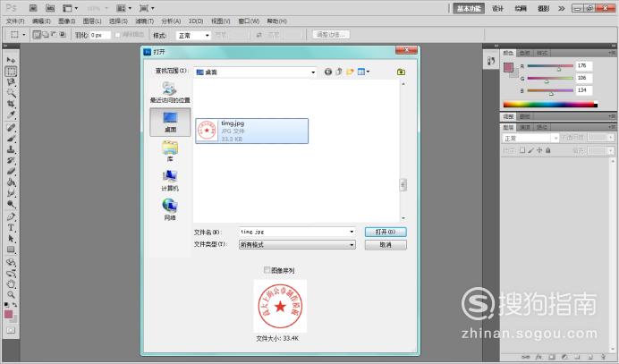The image size is (619, 364).
Task: Go to 计算机 in places sidebar
Action: (170, 182)
